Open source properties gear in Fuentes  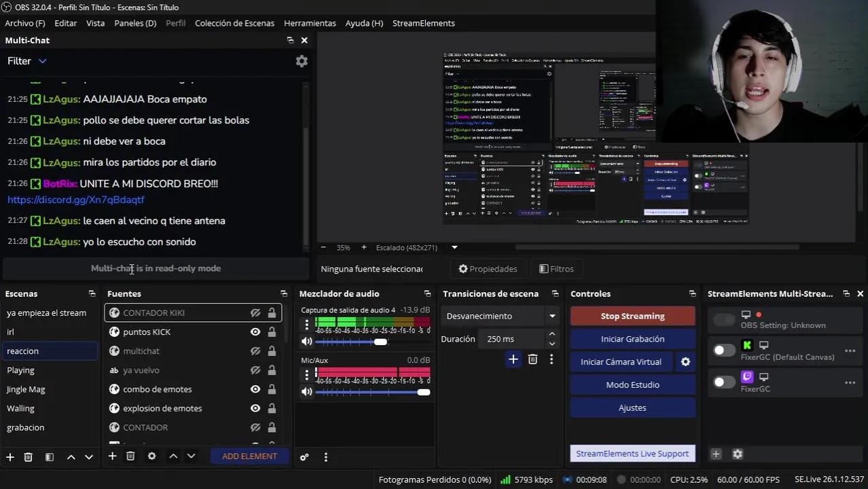(151, 456)
